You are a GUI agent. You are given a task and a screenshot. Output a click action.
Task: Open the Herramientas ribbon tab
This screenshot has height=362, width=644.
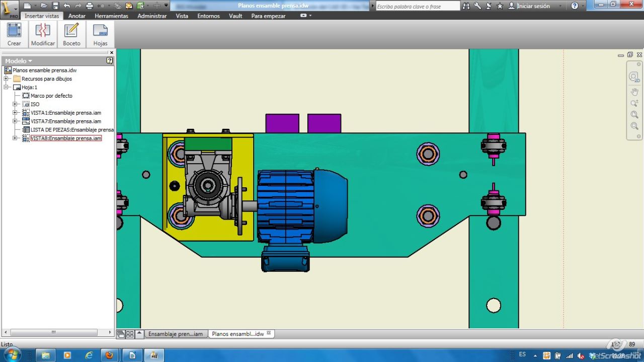[x=111, y=16]
